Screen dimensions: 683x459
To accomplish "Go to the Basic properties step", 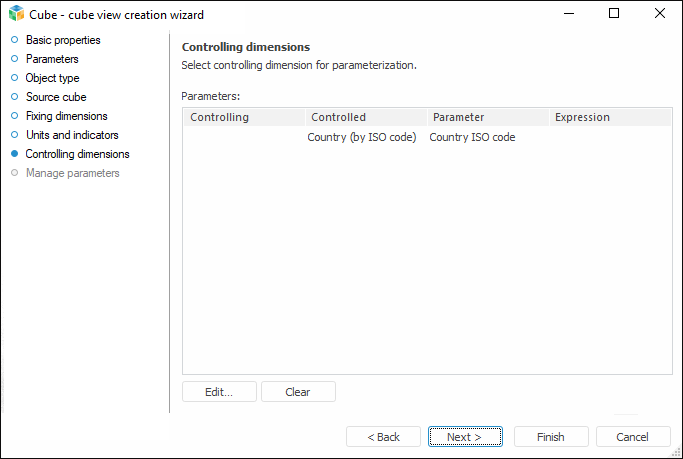I will tap(62, 40).
